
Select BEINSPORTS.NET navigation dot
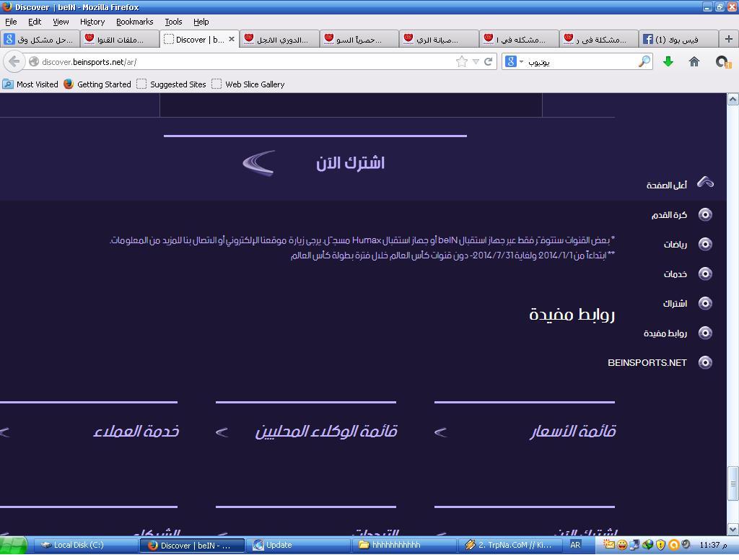pos(705,362)
